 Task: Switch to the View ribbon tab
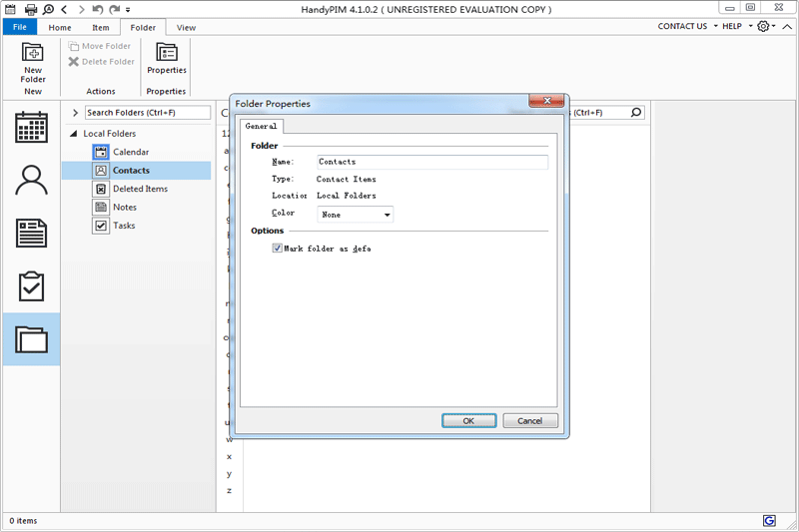click(186, 28)
